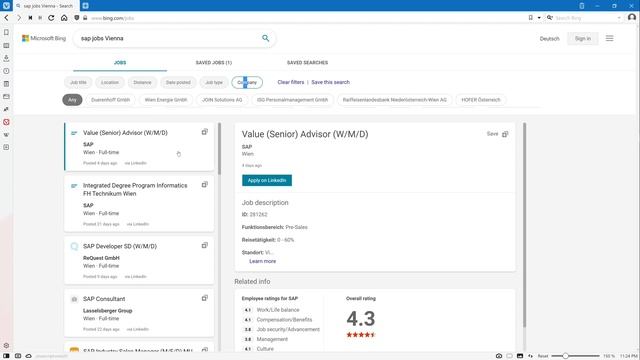Open a new tab with plus icon
The width and height of the screenshot is (640, 360).
[x=85, y=6]
